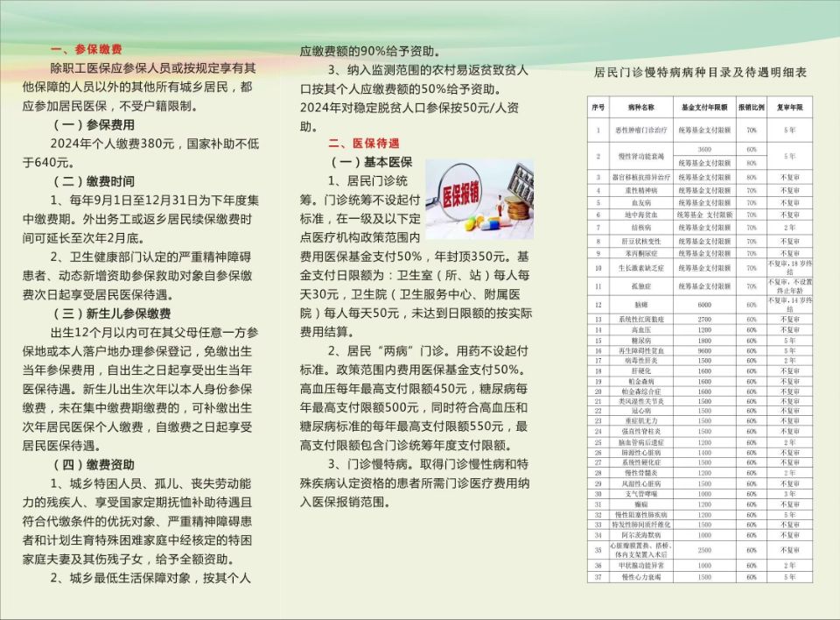Click the table cell 重性精神病

(641, 190)
